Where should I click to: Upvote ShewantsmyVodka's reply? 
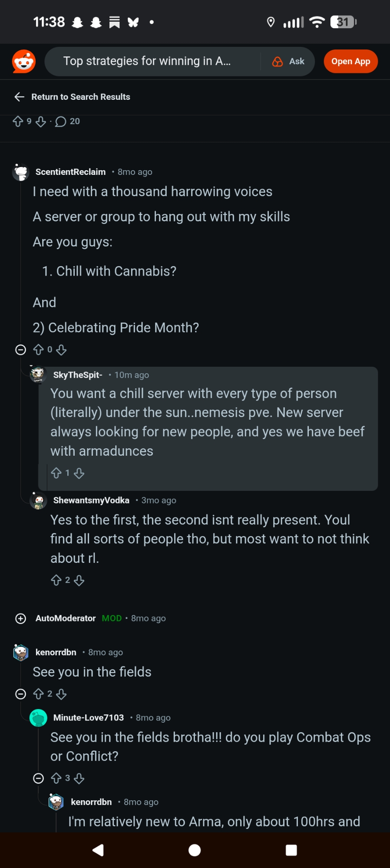click(x=56, y=580)
